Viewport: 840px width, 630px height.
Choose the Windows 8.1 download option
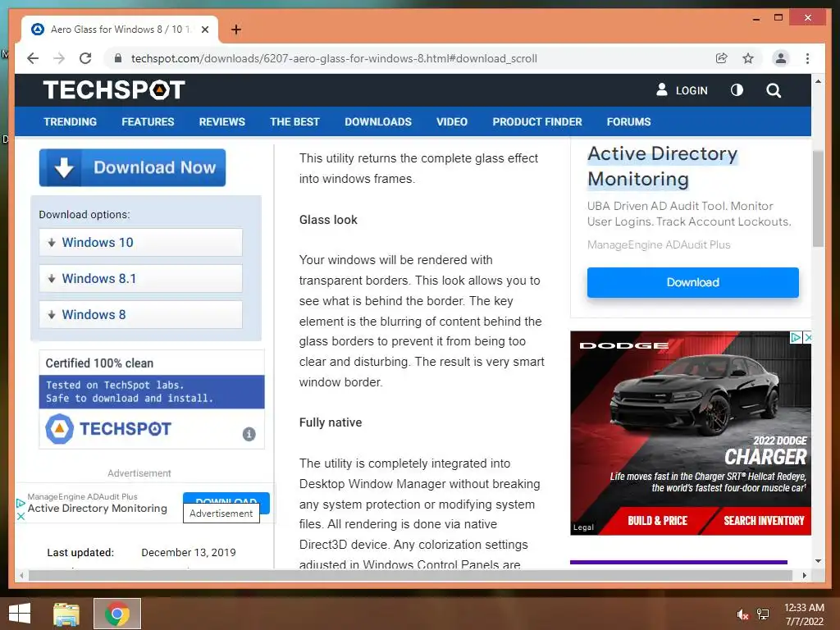(140, 279)
